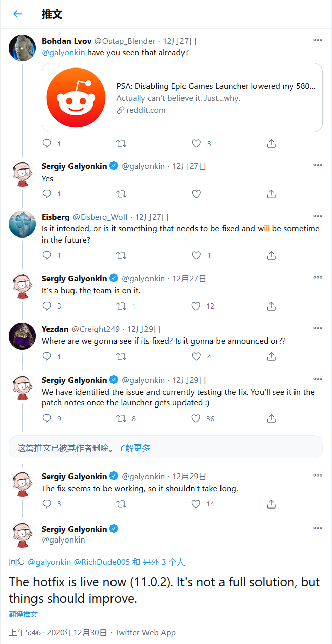Click the back arrow icon
Screen dimensions: 332x644
(18, 14)
